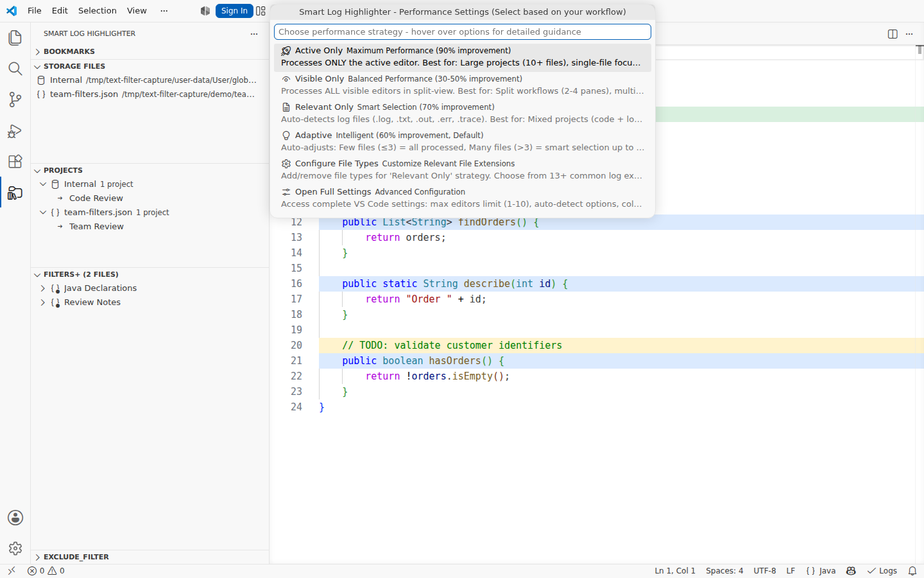Click the Logs status bar button
The image size is (924, 578).
click(x=882, y=571)
